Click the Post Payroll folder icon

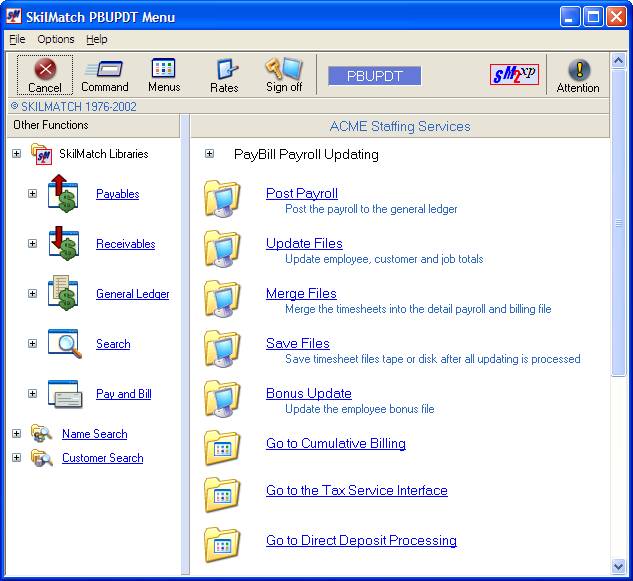point(222,199)
